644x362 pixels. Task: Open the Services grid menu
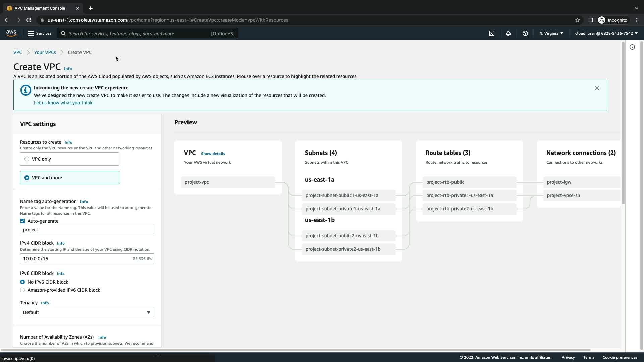click(x=39, y=33)
